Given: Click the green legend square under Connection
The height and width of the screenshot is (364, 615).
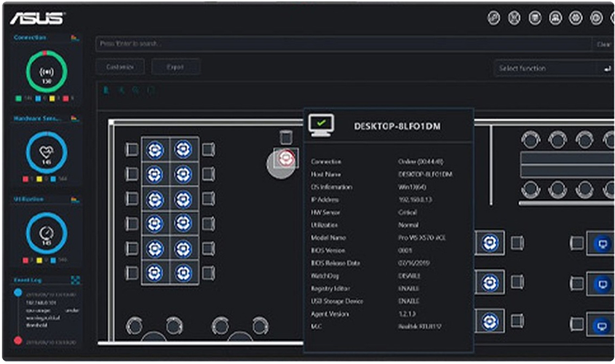Looking at the screenshot, I should click(18, 98).
